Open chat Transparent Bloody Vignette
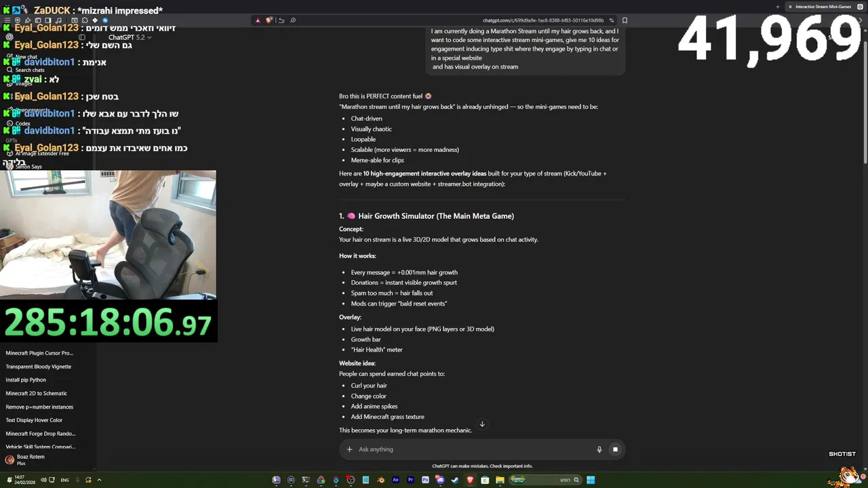 click(x=39, y=367)
